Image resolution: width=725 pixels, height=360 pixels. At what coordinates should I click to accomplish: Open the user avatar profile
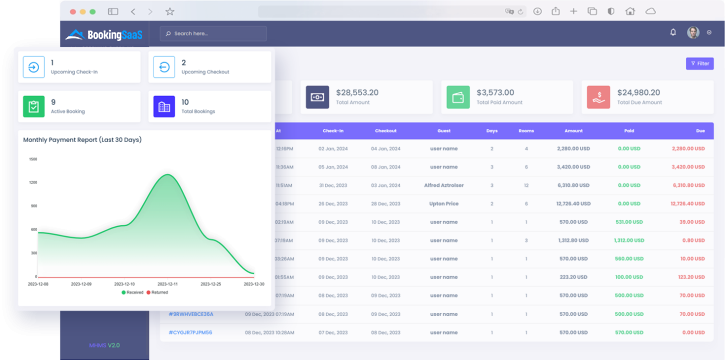pyautogui.click(x=693, y=33)
